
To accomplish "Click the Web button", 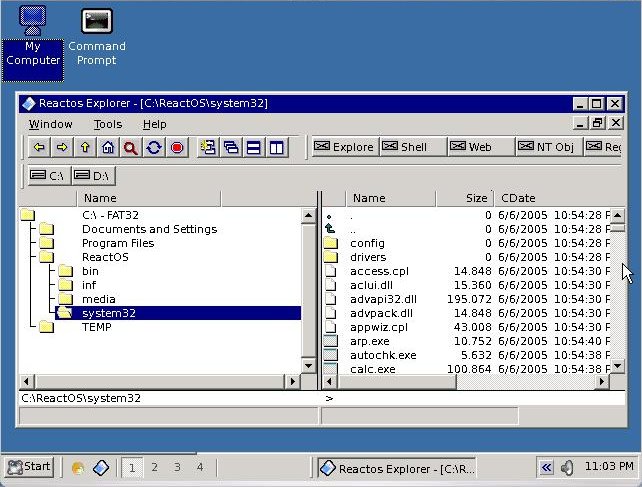I will tap(481, 147).
